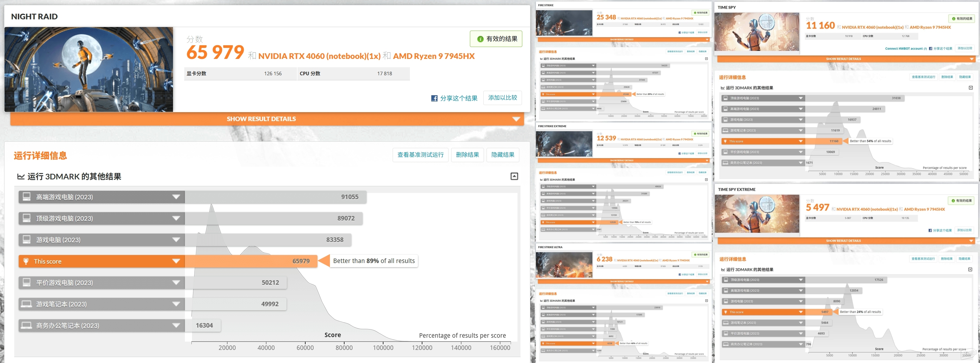Click chart icon beside Night Raid 运行 3DMARK 的其他结果
This screenshot has height=363, width=980.
[x=21, y=176]
